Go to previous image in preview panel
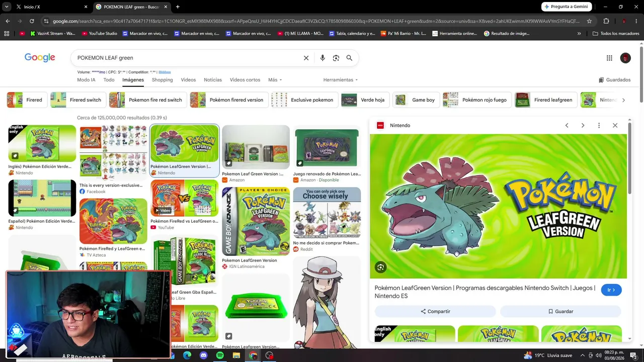Image resolution: width=644 pixels, height=362 pixels. pyautogui.click(x=567, y=125)
